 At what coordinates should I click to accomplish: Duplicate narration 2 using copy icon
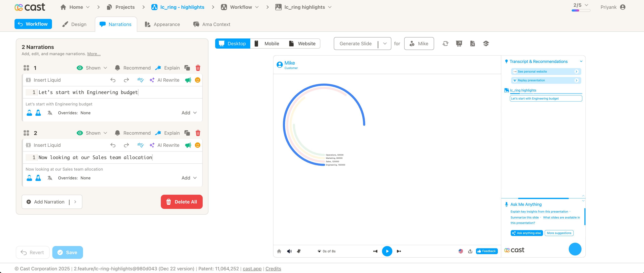point(187,133)
